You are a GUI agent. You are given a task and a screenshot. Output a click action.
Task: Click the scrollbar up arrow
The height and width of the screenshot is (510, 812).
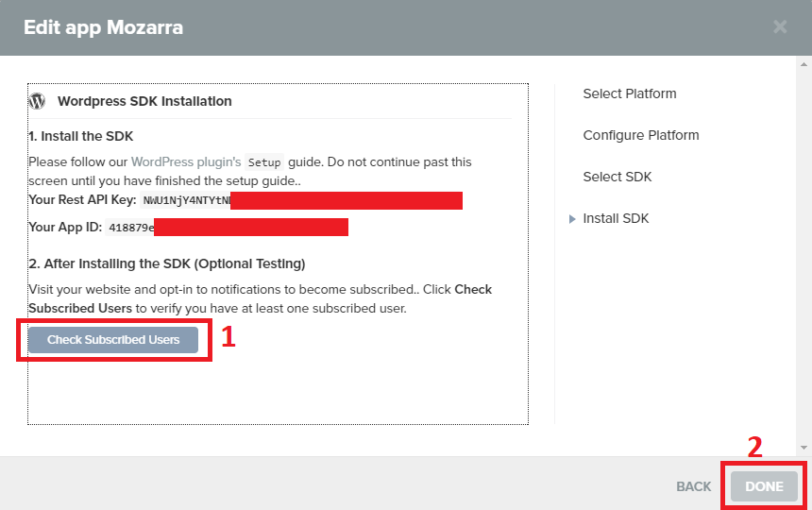(x=804, y=65)
